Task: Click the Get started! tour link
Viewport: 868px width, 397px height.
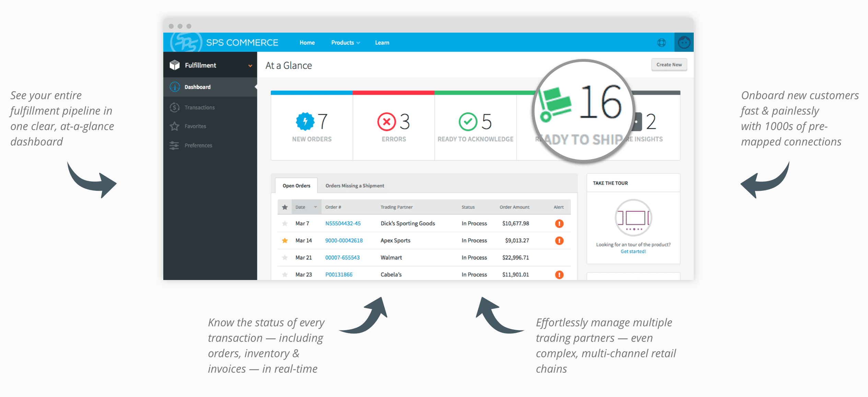Action: pos(633,252)
